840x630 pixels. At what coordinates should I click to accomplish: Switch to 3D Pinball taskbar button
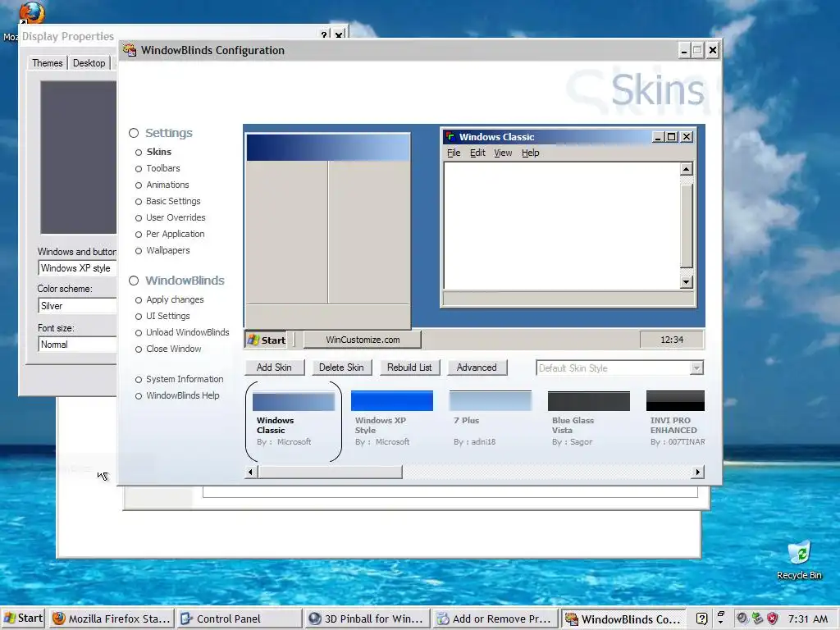tap(367, 619)
